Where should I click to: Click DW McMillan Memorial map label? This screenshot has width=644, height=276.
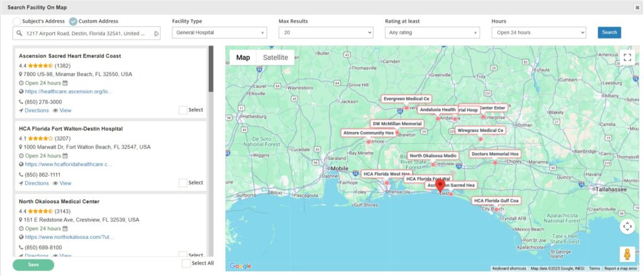tap(397, 124)
